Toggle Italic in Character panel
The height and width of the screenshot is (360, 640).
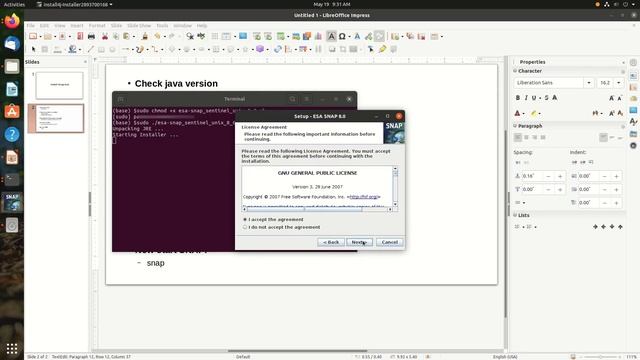526,98
